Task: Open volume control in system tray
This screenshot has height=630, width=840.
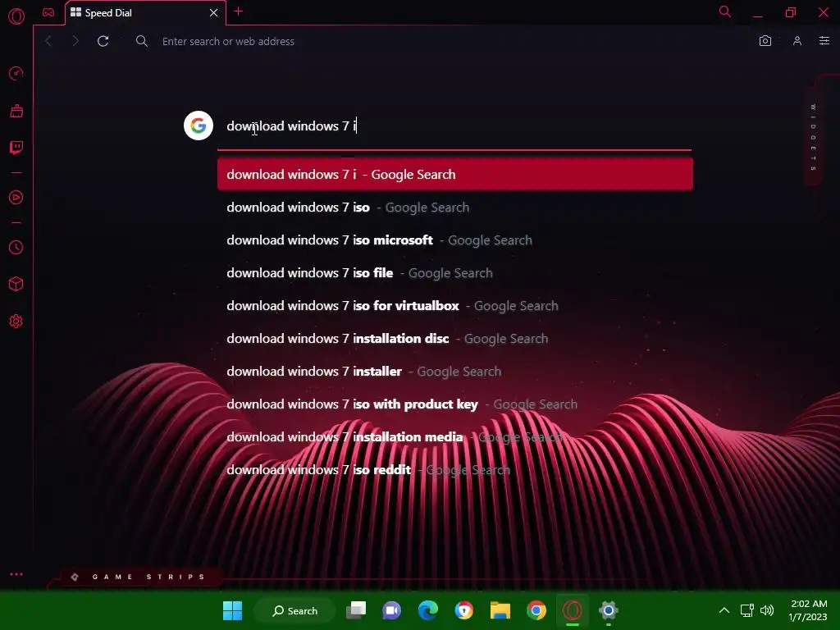Action: point(767,610)
